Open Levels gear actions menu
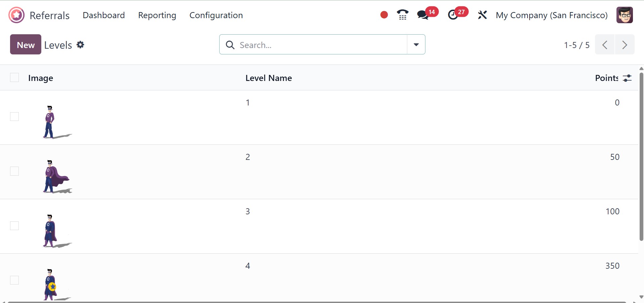This screenshot has height=303, width=644. click(80, 45)
